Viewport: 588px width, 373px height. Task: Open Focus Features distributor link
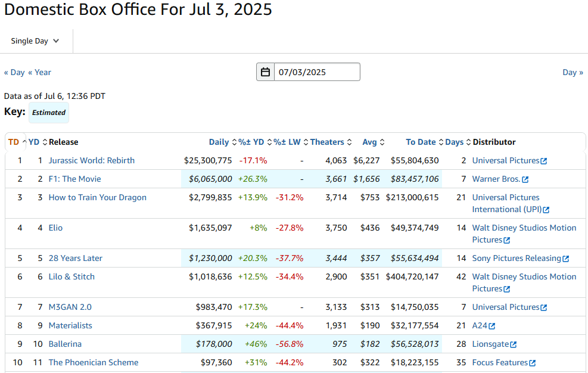point(500,362)
